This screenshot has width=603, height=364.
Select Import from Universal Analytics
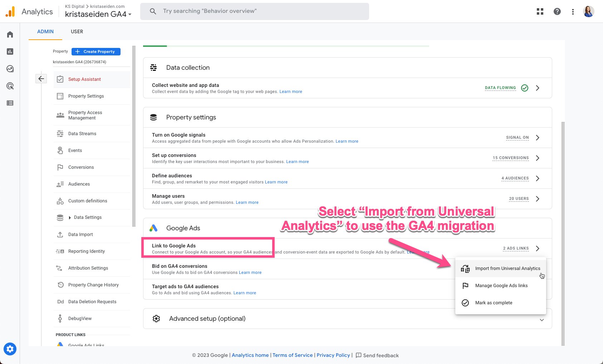pyautogui.click(x=508, y=268)
